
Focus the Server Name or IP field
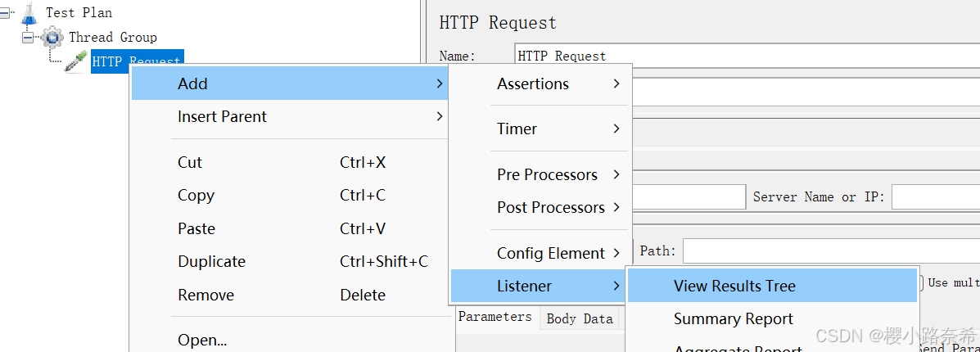click(935, 197)
